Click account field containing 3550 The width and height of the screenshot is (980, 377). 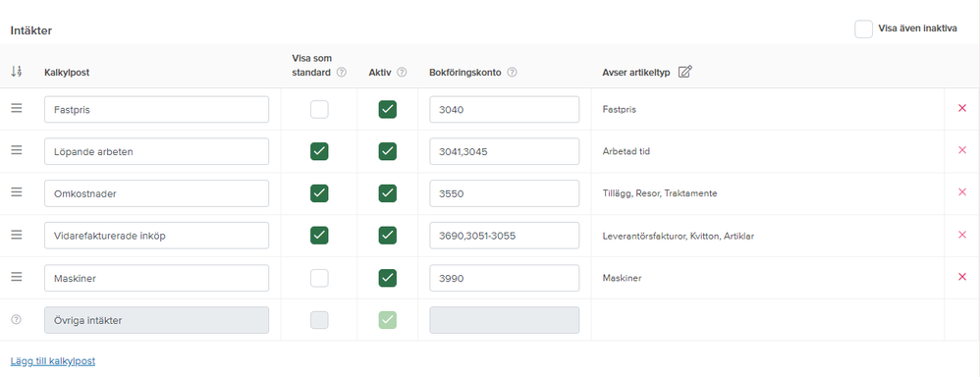pos(505,193)
